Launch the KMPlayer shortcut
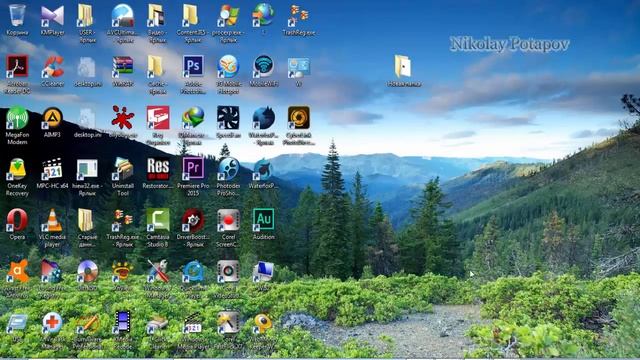640x360 pixels. tap(52, 16)
